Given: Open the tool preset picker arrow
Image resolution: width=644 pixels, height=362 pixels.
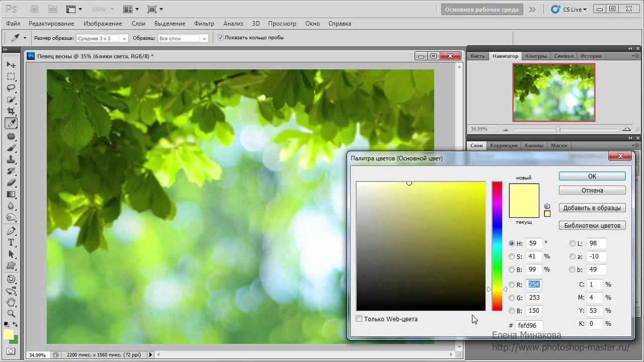Looking at the screenshot, I should 25,38.
